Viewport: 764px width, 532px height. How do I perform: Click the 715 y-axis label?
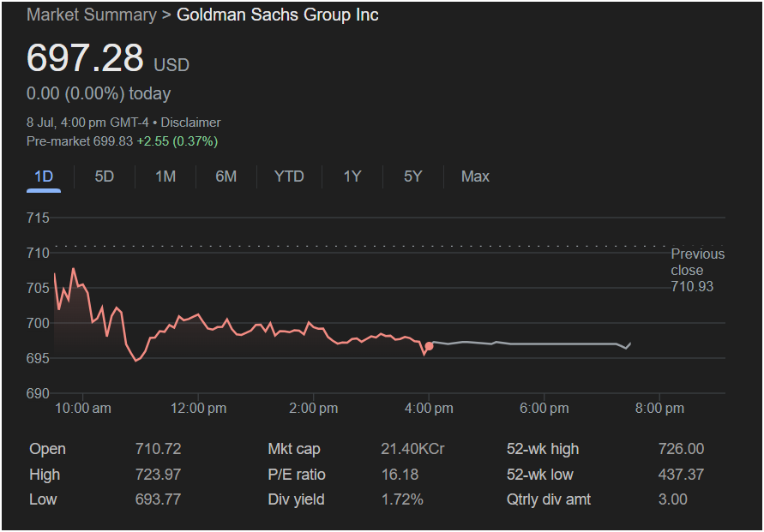[38, 218]
